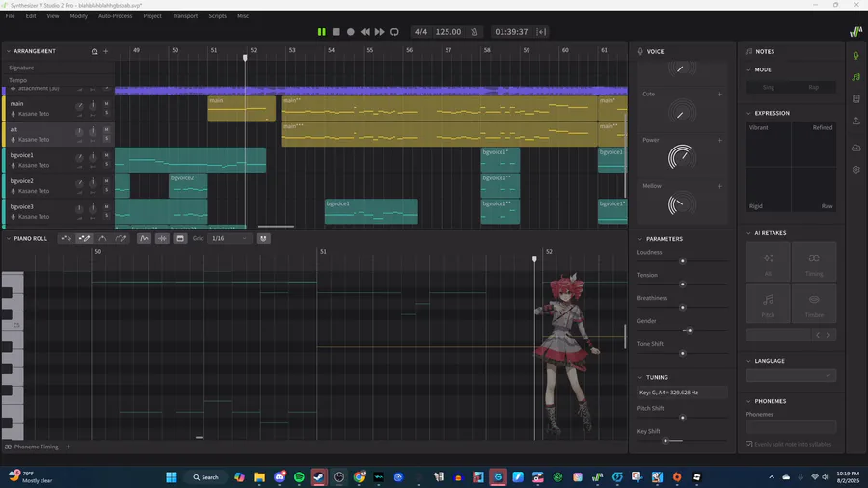The image size is (868, 488).
Task: Open the File menu
Action: point(10,16)
